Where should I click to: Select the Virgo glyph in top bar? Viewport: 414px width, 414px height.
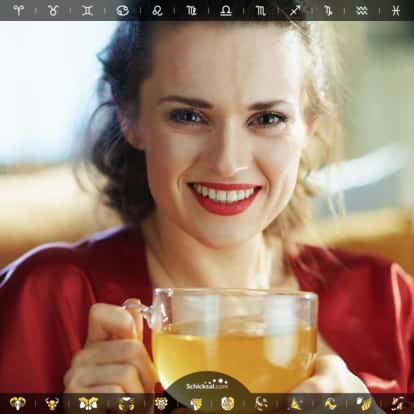[191, 10]
